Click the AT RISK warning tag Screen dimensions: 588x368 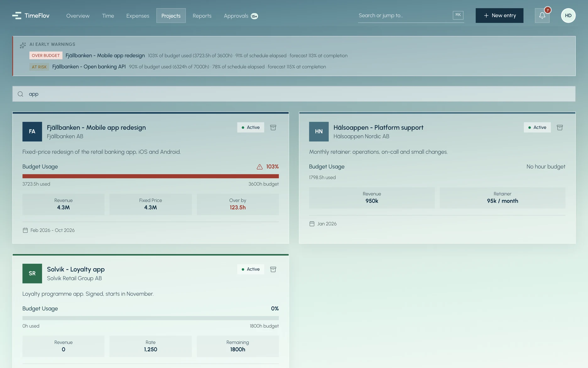pyautogui.click(x=39, y=67)
